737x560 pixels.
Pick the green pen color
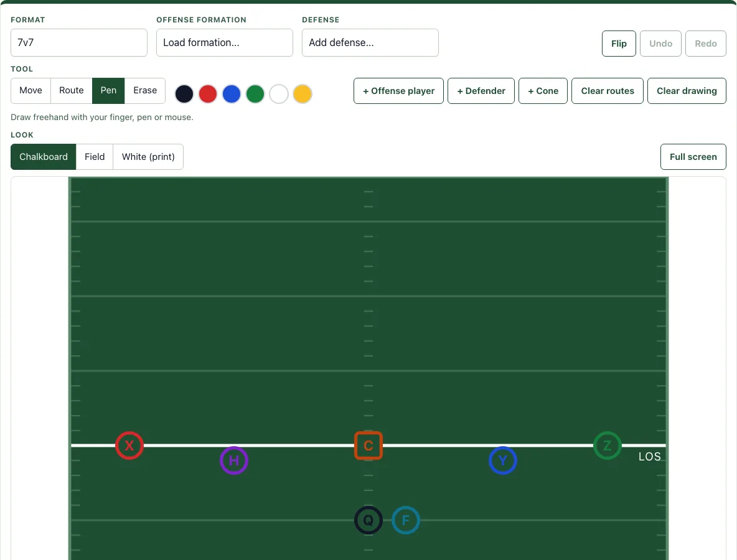255,94
